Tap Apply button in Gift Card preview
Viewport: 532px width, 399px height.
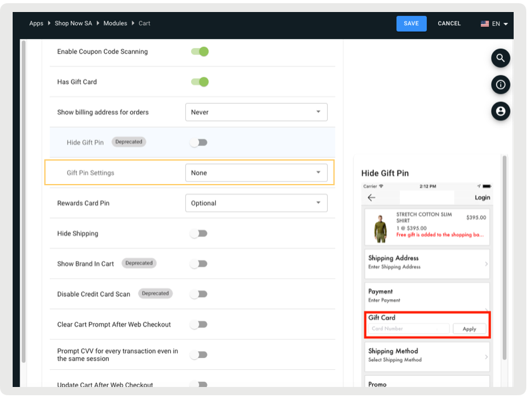[469, 329]
